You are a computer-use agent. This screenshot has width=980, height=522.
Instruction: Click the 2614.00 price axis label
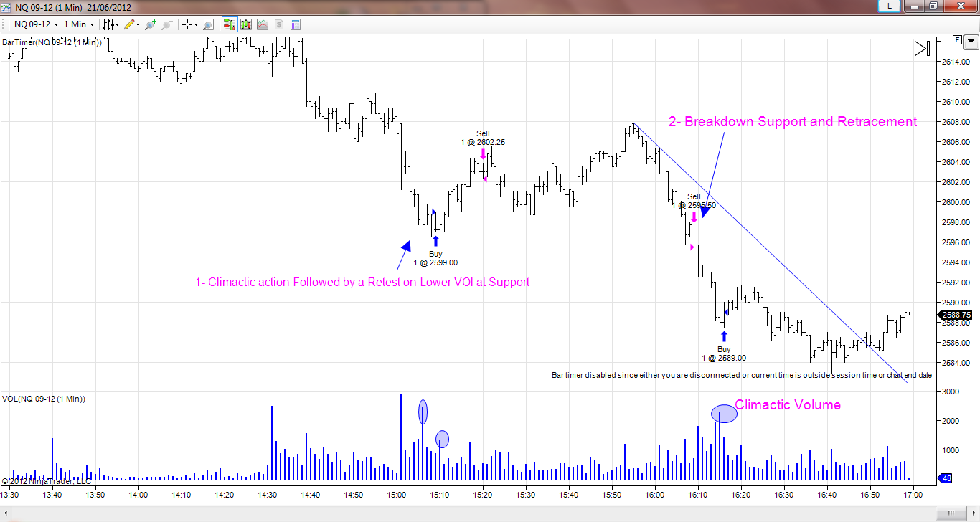[956, 62]
